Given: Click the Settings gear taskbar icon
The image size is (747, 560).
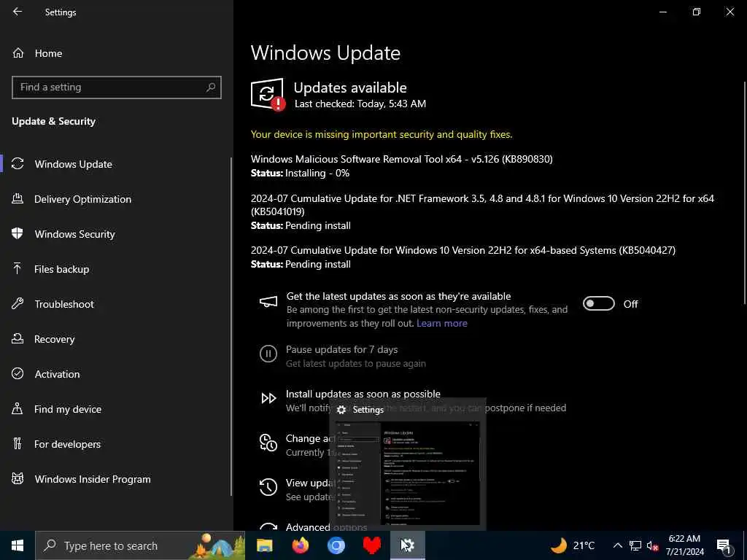Looking at the screenshot, I should (x=407, y=545).
